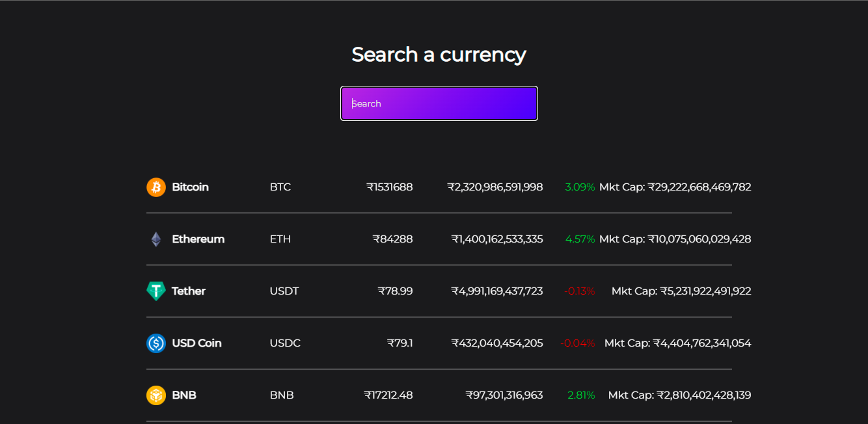Select the Ethereum coin name
The image size is (868, 424).
pyautogui.click(x=198, y=239)
